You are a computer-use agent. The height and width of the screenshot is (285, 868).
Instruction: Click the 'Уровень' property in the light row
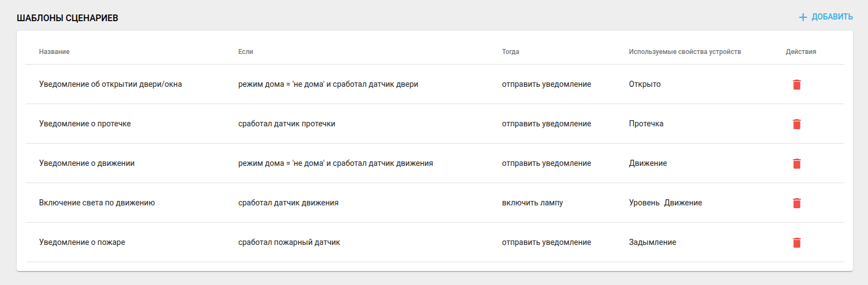pos(644,203)
